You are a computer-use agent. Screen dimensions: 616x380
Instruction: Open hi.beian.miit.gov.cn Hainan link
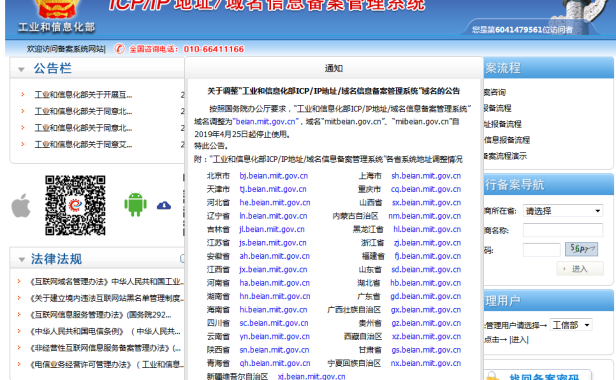pyautogui.click(x=273, y=310)
